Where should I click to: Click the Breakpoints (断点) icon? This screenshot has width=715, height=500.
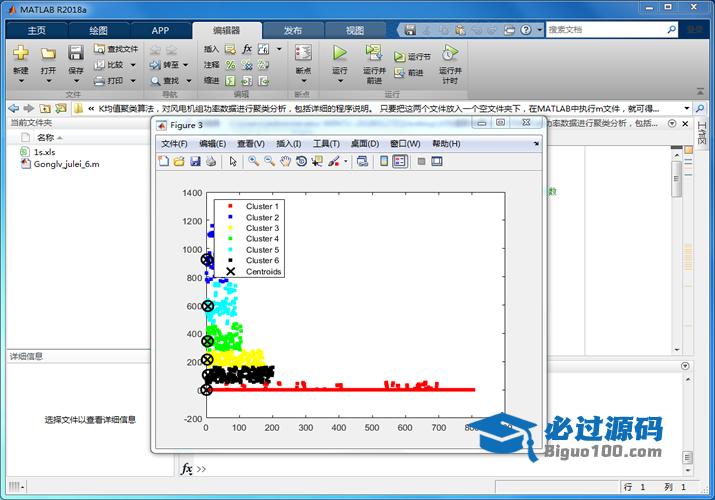click(x=303, y=53)
